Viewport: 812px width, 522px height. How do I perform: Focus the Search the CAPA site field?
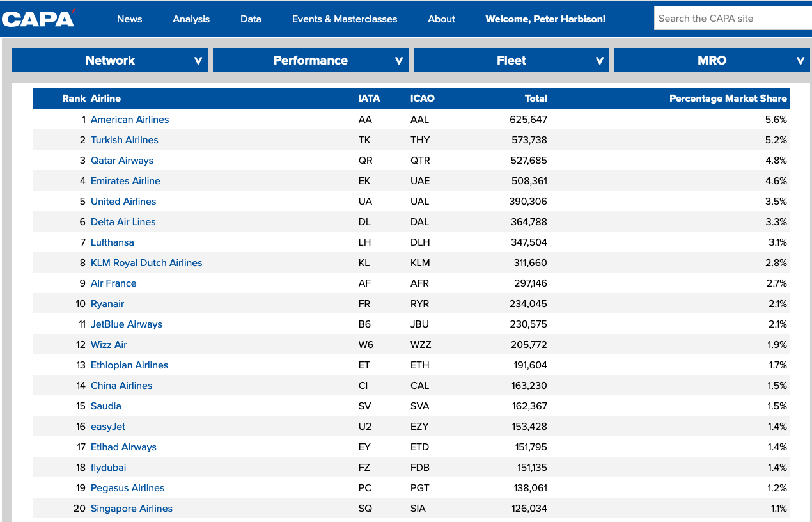(733, 19)
